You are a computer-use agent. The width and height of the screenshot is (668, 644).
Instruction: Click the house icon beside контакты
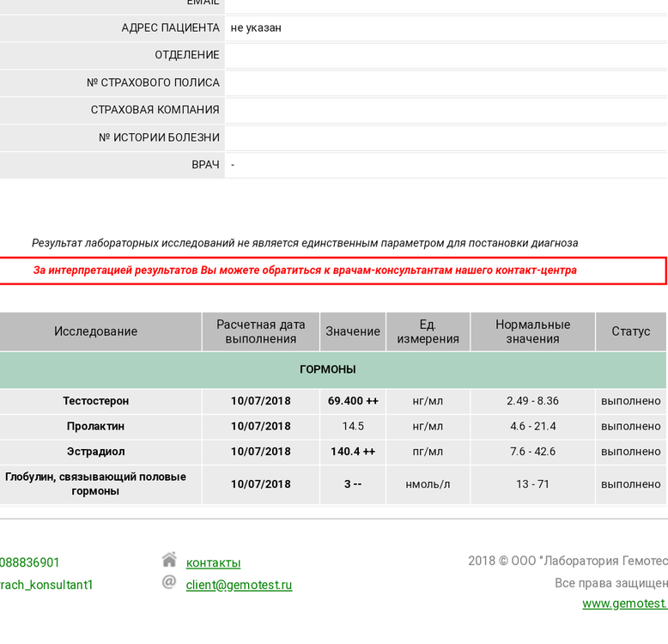click(169, 561)
